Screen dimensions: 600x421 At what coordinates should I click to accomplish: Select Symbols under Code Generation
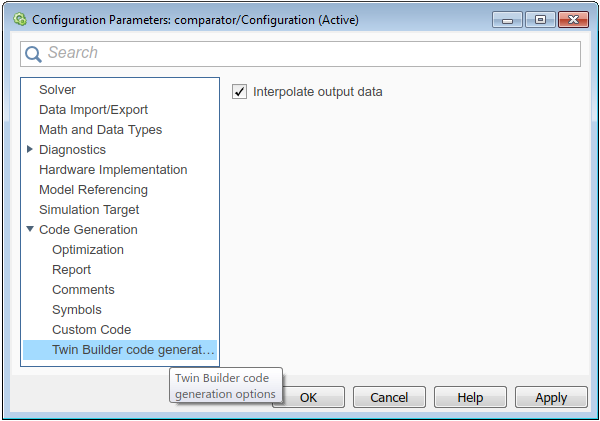(x=77, y=310)
